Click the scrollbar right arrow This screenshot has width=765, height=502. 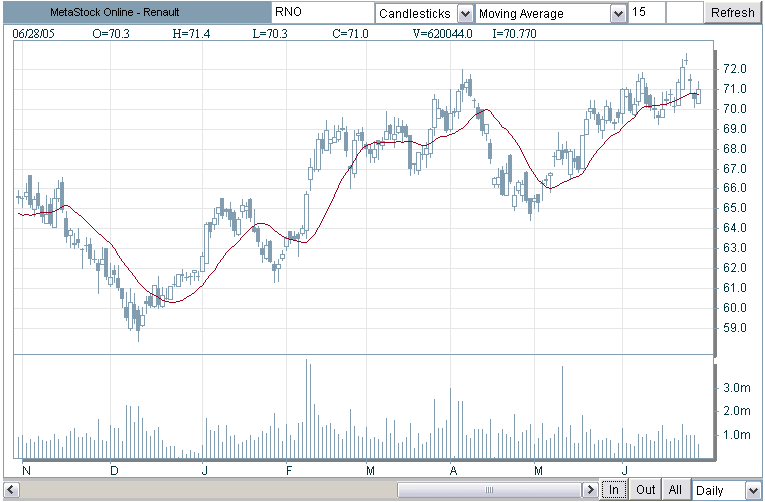tap(590, 489)
